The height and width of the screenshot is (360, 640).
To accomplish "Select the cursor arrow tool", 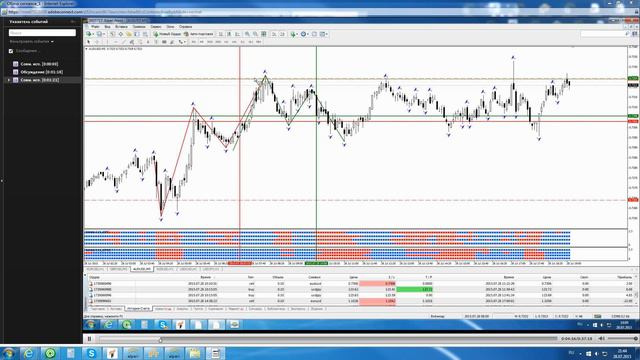I will [x=89, y=42].
